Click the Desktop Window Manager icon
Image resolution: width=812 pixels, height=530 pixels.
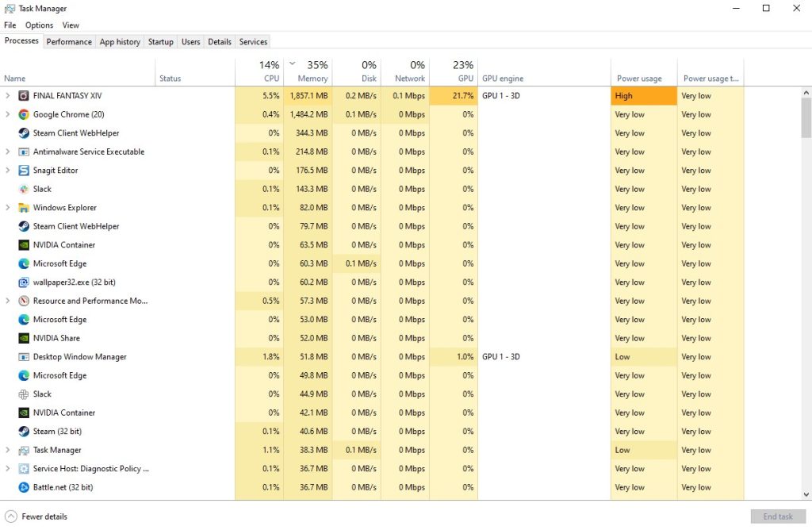[24, 357]
